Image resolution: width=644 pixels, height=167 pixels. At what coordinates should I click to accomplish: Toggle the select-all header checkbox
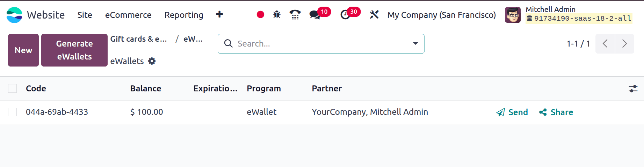pyautogui.click(x=13, y=89)
